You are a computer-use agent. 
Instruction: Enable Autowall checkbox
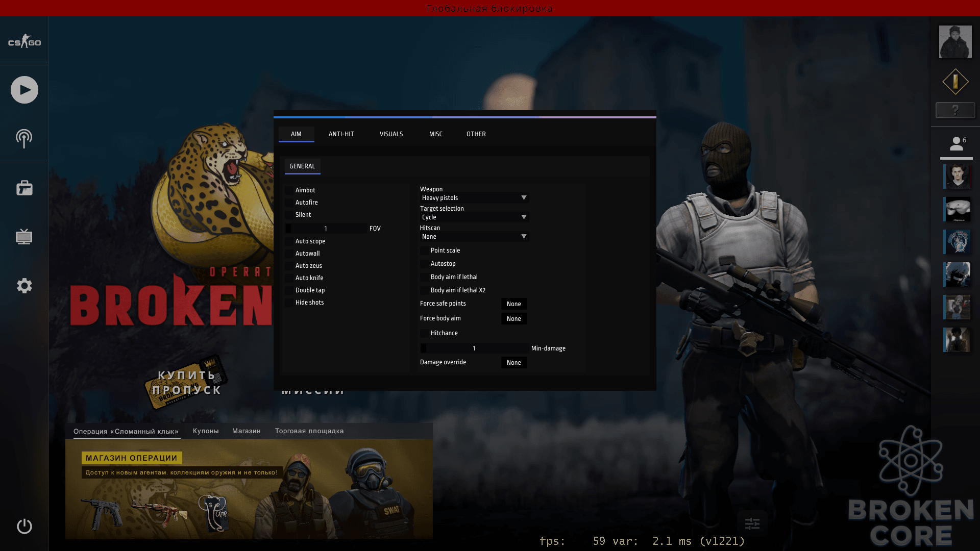click(289, 254)
